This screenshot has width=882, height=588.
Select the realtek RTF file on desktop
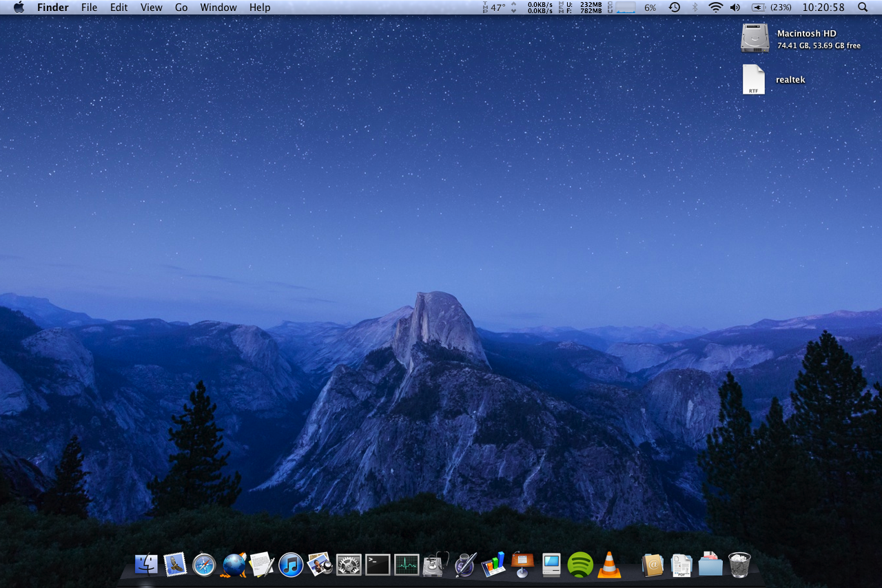(x=754, y=79)
